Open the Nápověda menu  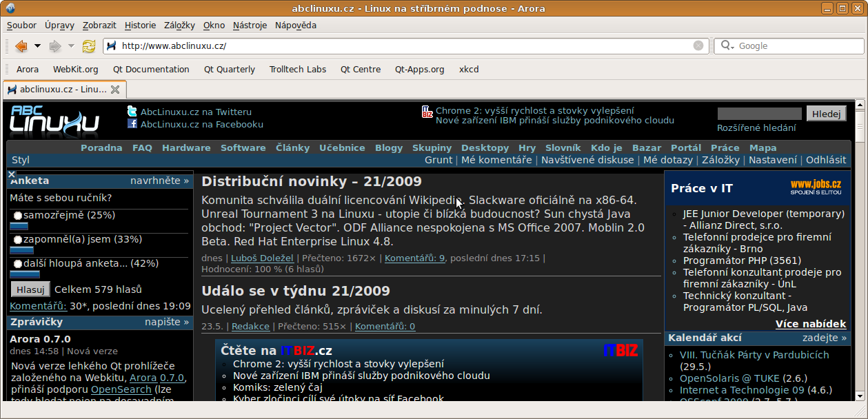296,25
